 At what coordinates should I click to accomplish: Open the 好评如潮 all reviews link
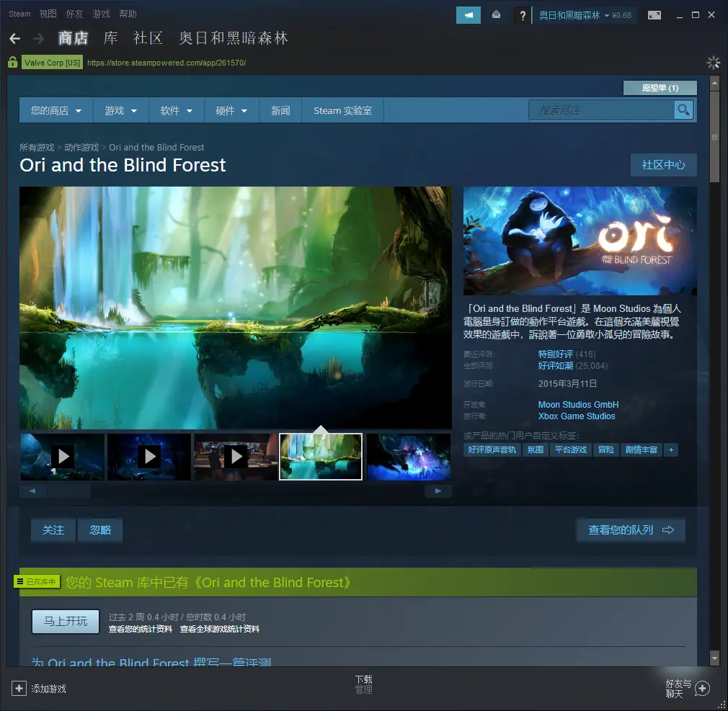click(555, 366)
